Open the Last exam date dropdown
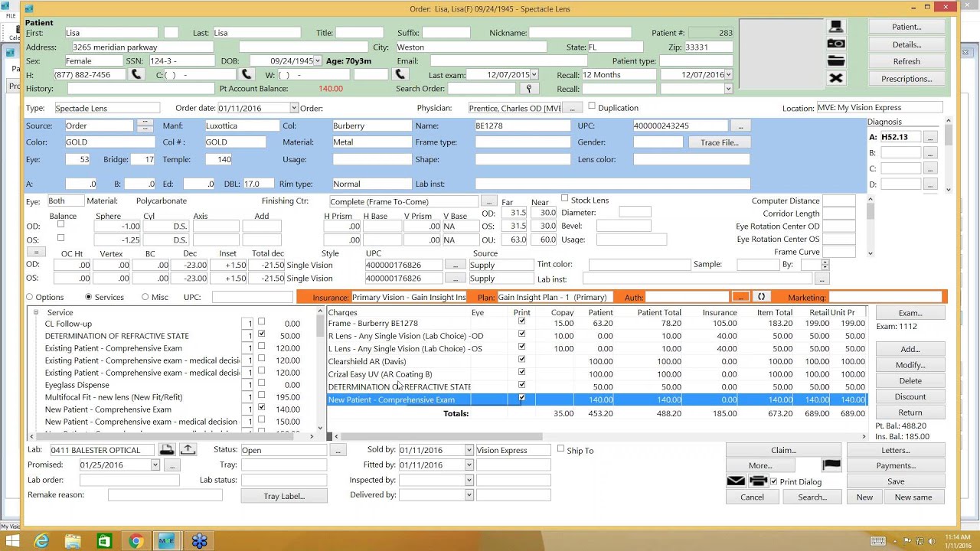Image resolution: width=980 pixels, height=551 pixels. coord(534,75)
